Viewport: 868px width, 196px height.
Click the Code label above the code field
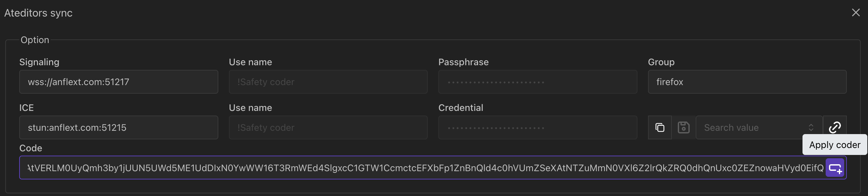click(x=31, y=148)
